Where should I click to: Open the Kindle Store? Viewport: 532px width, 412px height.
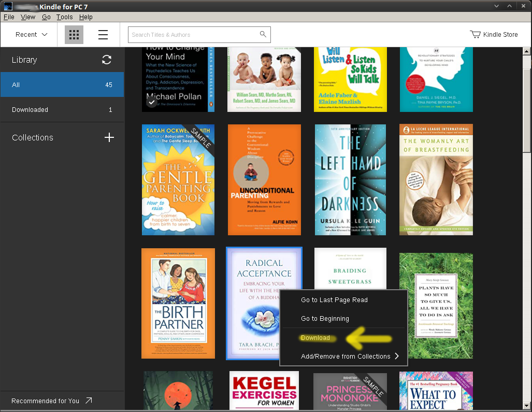(494, 34)
